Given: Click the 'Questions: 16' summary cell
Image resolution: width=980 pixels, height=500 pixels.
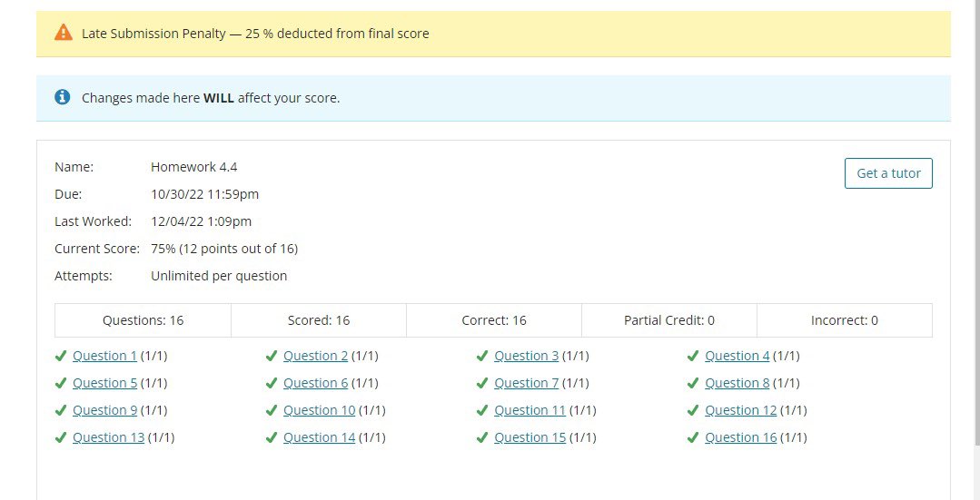Looking at the screenshot, I should 144,320.
